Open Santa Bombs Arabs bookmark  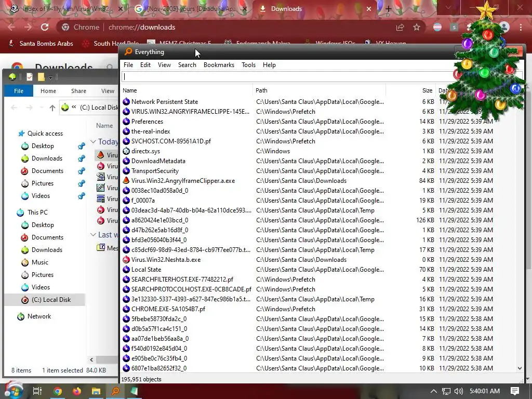tap(41, 44)
